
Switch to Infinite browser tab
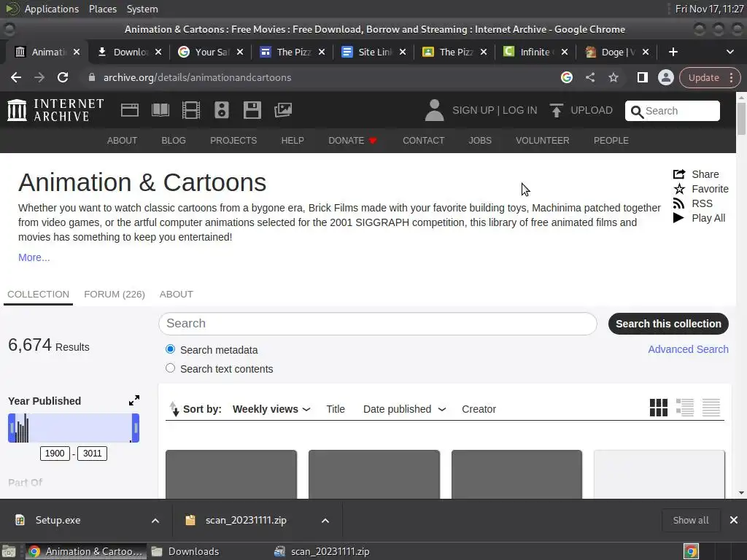[536, 52]
